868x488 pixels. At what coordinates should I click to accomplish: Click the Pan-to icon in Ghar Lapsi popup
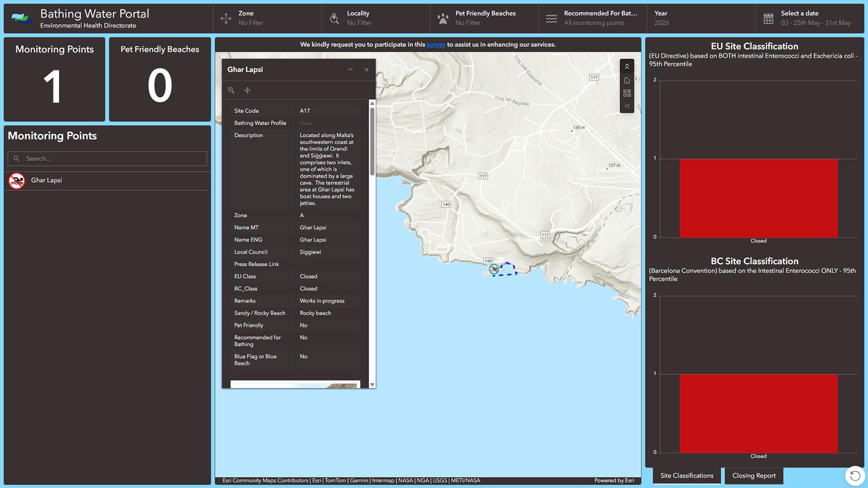tap(247, 90)
